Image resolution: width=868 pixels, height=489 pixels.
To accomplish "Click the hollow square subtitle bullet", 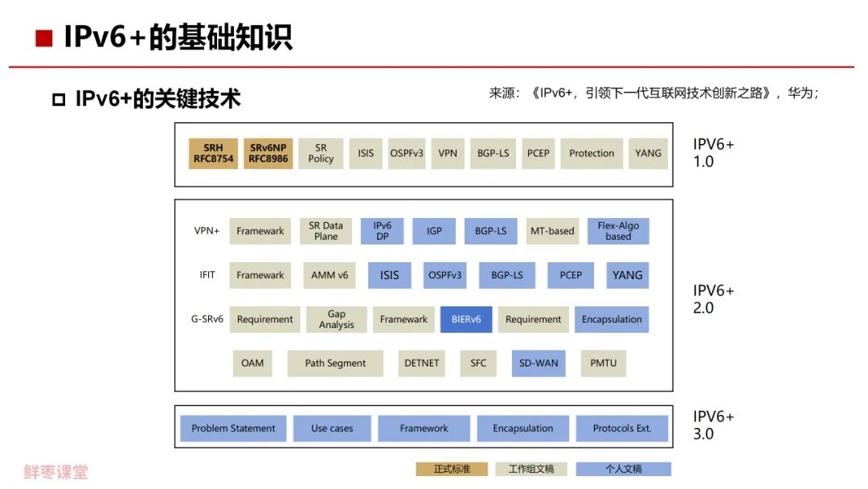I will tap(59, 100).
